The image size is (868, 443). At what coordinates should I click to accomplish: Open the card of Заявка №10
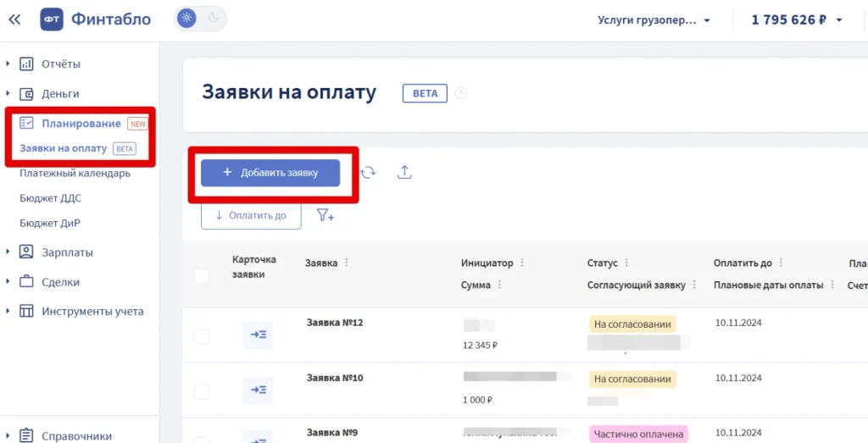point(258,390)
